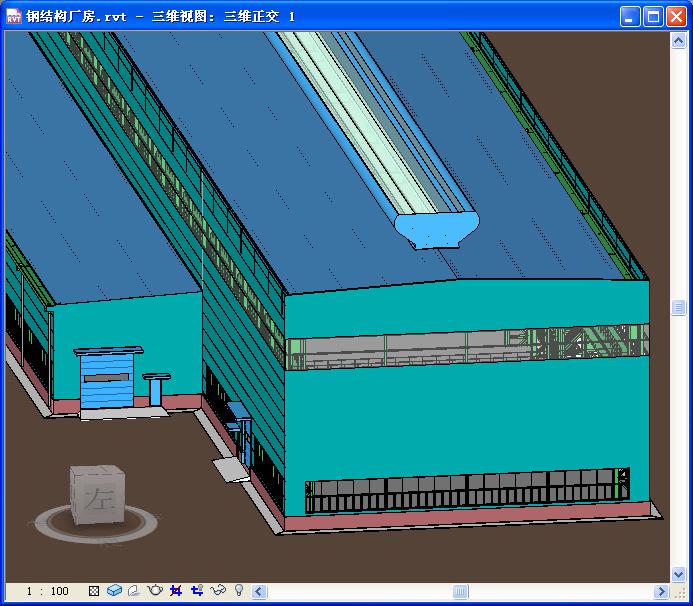Minimize the 钢结构厂房.rvt view window
The height and width of the screenshot is (606, 693).
[630, 17]
